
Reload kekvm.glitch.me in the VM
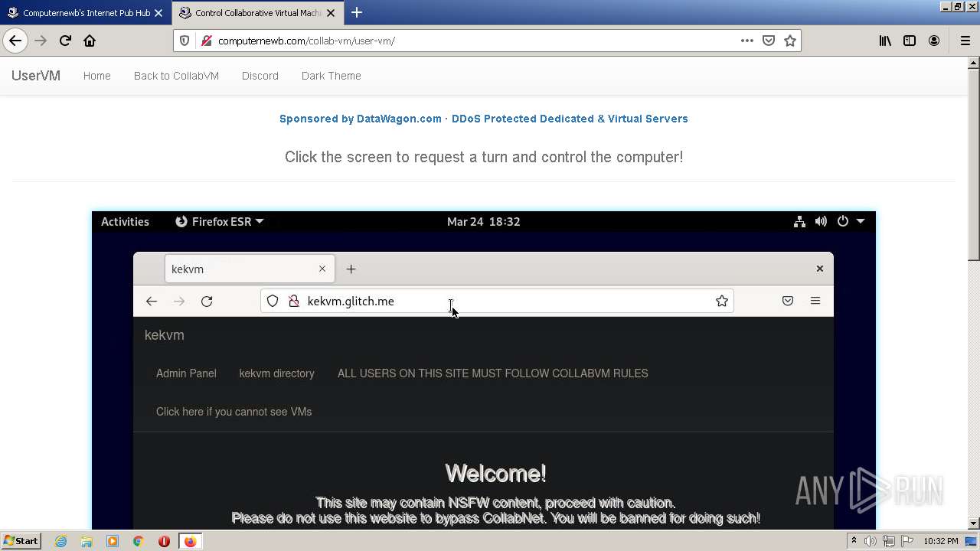[x=207, y=301]
